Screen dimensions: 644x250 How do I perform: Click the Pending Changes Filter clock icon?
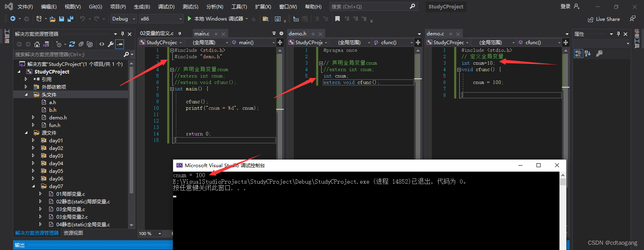pyautogui.click(x=59, y=44)
